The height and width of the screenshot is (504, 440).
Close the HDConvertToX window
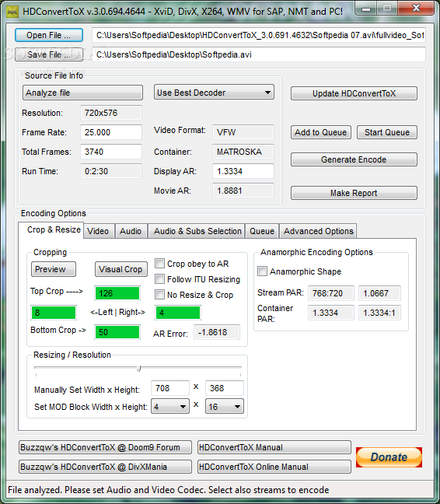(x=416, y=9)
